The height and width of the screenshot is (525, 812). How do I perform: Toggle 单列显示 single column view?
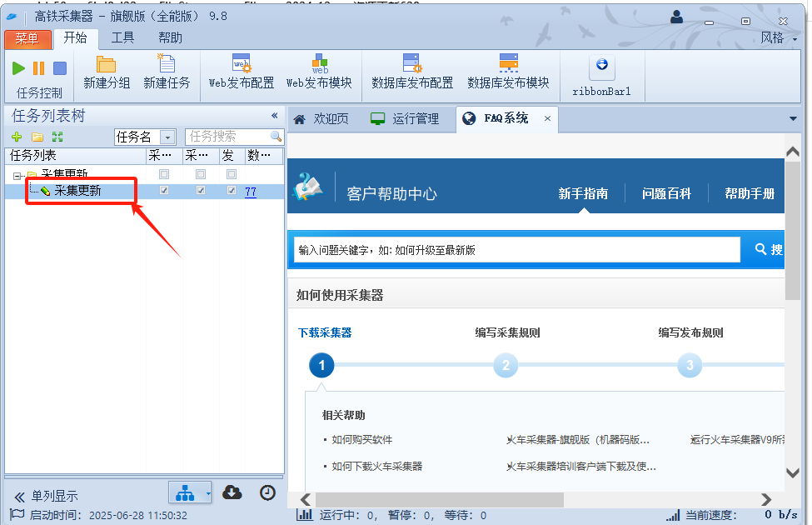(x=46, y=497)
